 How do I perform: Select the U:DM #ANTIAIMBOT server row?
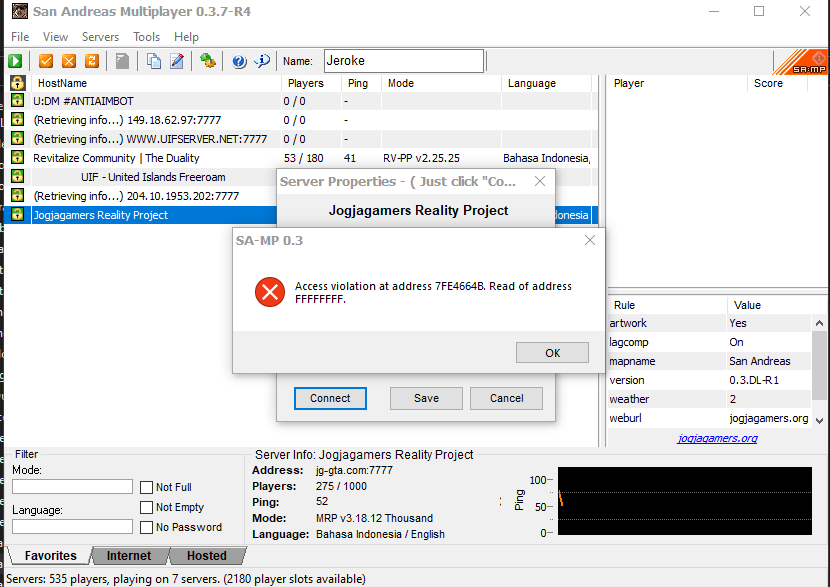coord(302,101)
